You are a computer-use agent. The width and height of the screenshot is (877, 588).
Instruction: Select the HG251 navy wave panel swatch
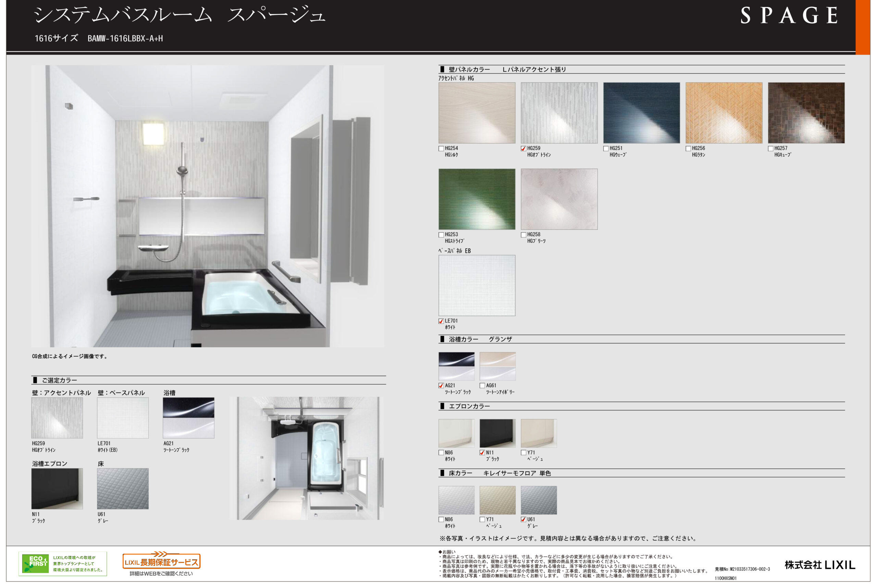[x=641, y=113]
